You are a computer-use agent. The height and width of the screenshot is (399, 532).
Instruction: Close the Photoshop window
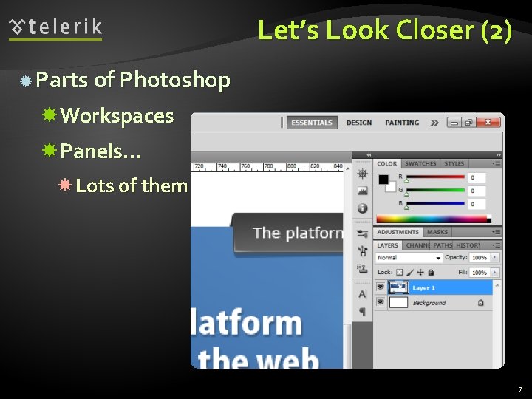point(488,123)
